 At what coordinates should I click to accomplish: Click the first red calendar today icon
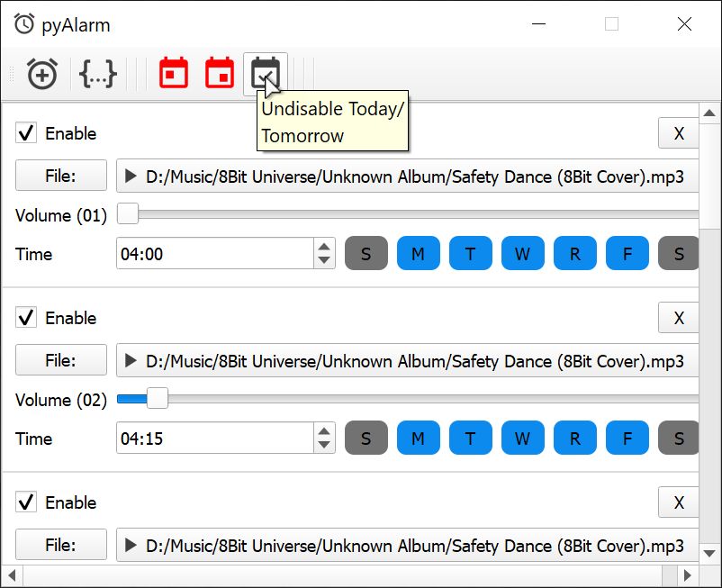174,73
